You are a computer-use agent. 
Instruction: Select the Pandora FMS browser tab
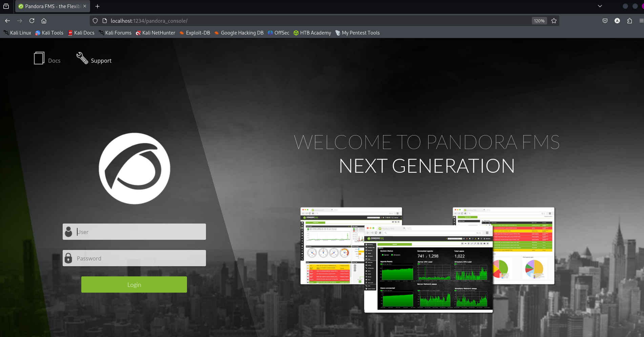point(53,6)
